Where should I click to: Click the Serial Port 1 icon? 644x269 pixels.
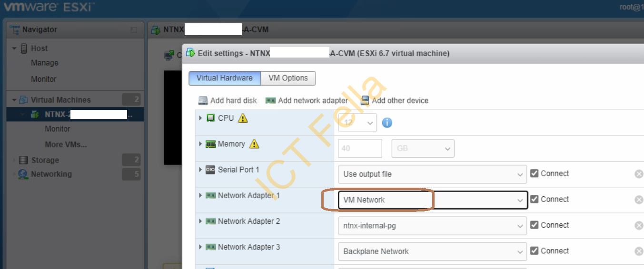[x=210, y=170]
